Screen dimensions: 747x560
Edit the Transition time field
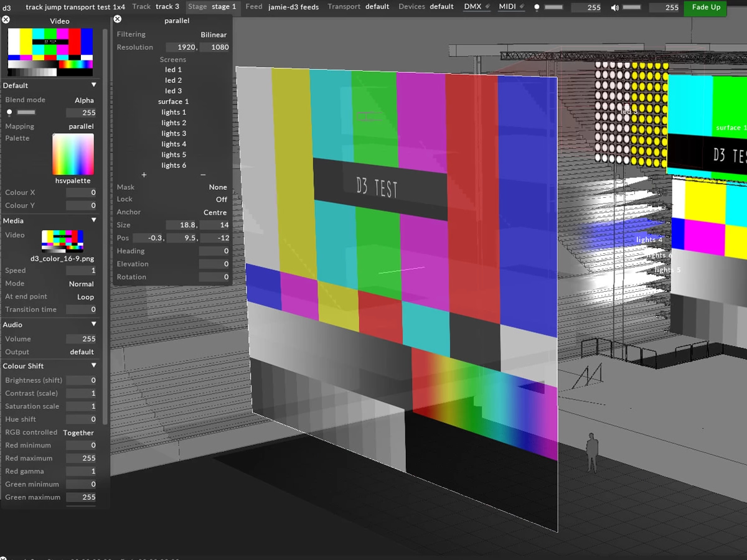tap(82, 310)
